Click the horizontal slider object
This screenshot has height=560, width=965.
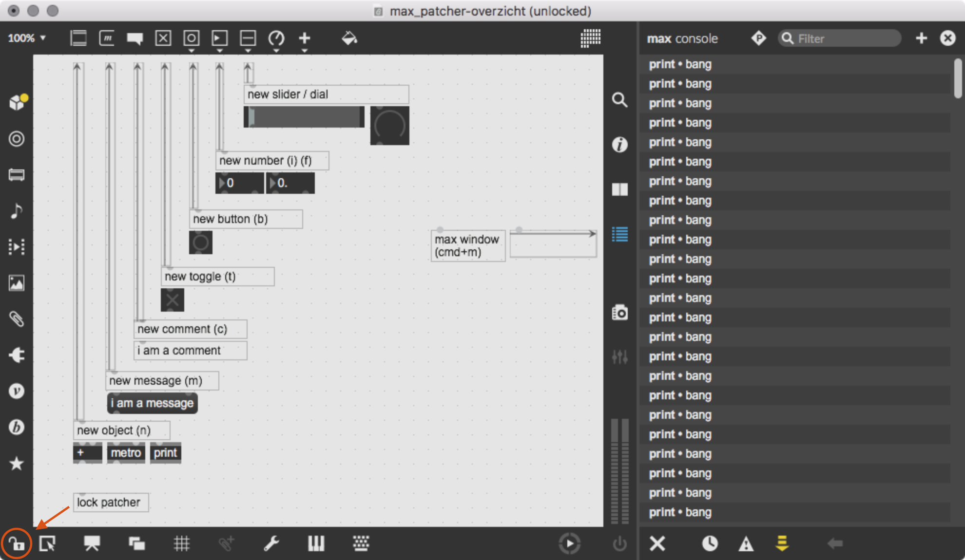click(304, 117)
